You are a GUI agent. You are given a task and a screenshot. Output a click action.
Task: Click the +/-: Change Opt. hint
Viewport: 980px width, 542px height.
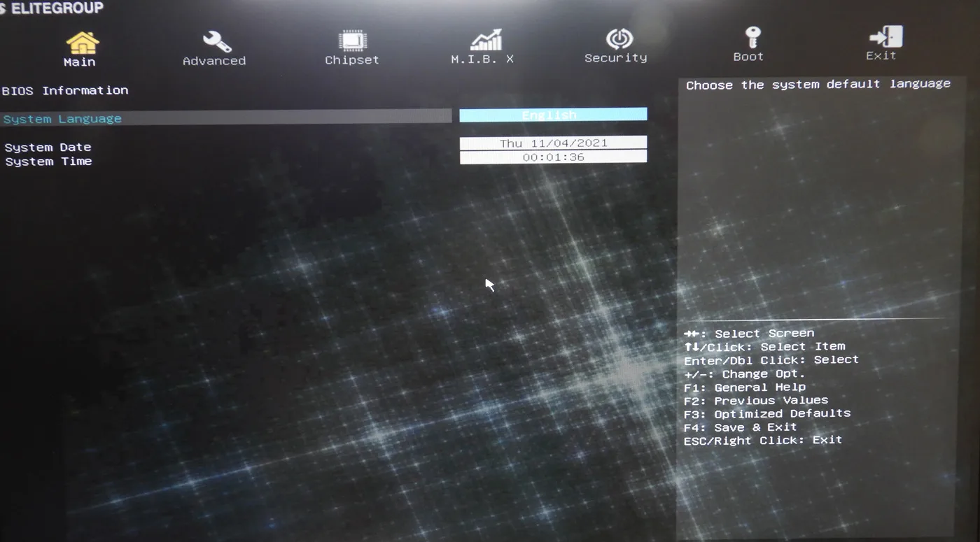(x=745, y=373)
